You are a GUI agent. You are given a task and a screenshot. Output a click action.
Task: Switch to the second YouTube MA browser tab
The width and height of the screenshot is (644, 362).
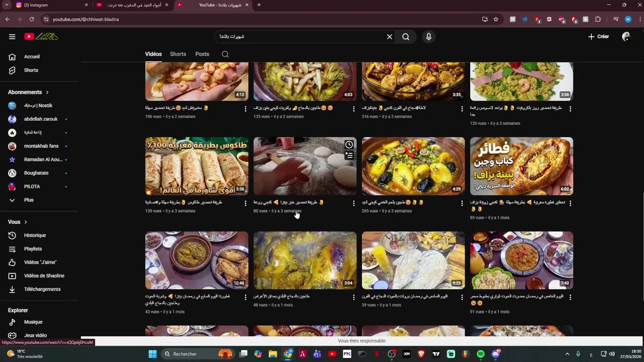132,5
